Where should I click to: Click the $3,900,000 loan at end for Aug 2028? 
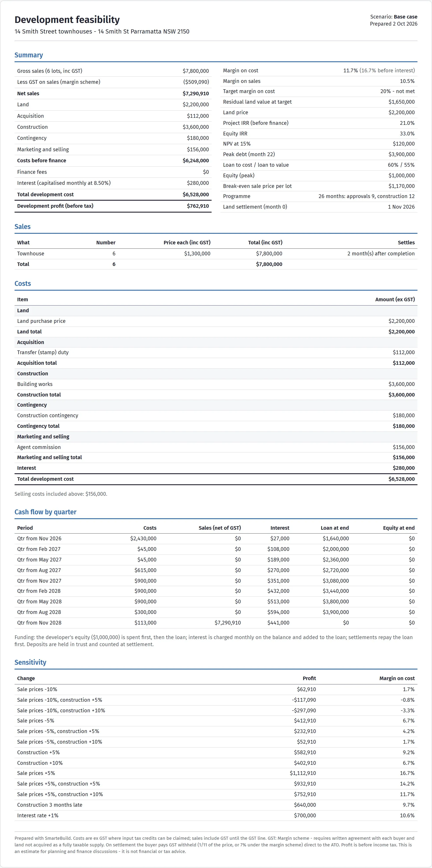click(335, 612)
